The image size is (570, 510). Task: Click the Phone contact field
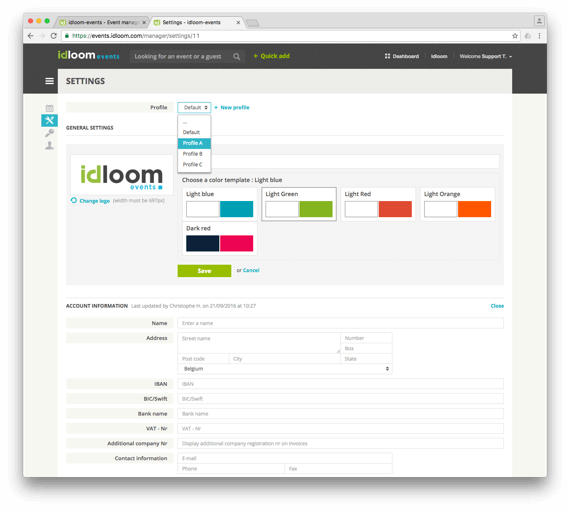tap(231, 469)
